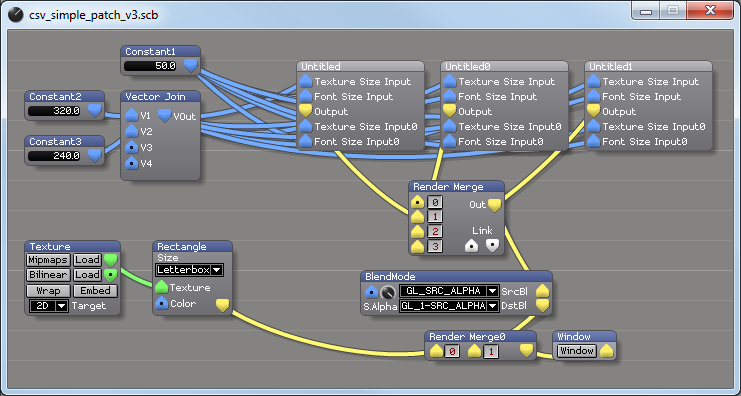Open the GL_1-SRC_ALPHA DstBl dropdown
Viewport: 741px width, 396px height.
(x=449, y=306)
